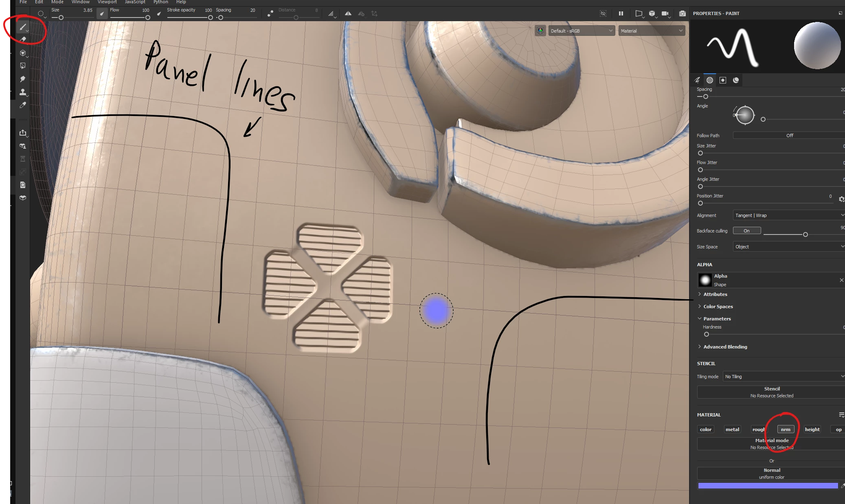
Task: Click the Normal uniform color swatch
Action: 768,486
